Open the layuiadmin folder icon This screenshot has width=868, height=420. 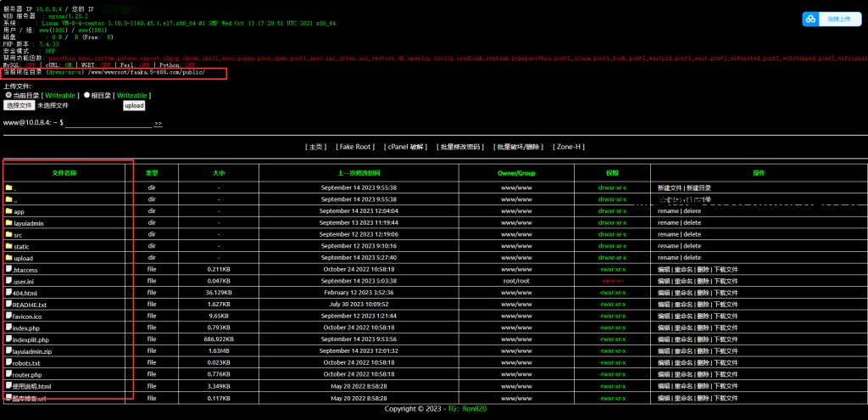click(9, 223)
